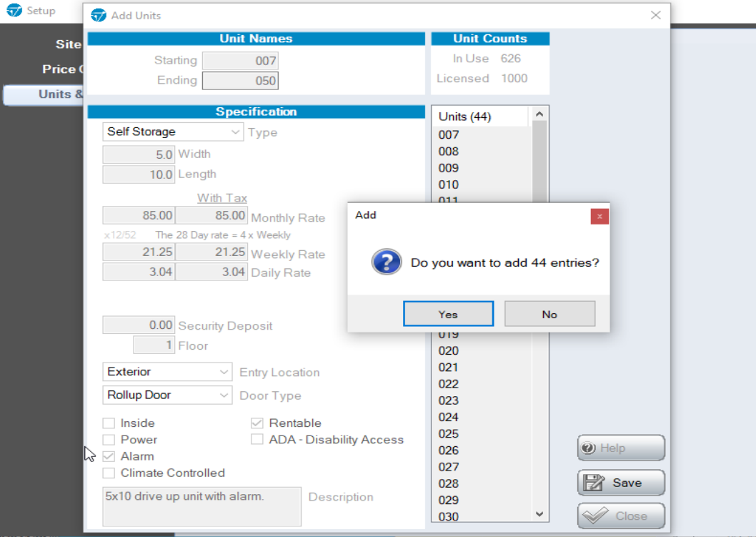Click the Add Units window logo icon
The width and height of the screenshot is (756, 537).
point(99,16)
